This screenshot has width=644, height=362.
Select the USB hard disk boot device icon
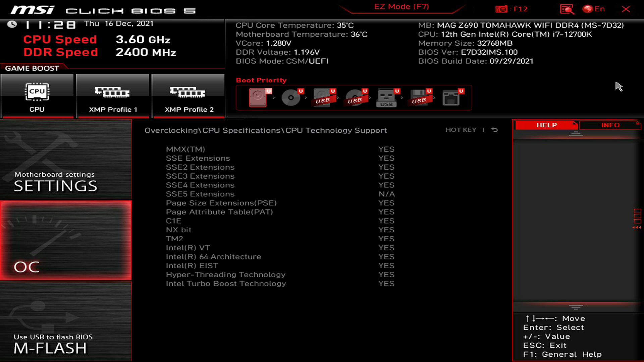pos(324,98)
